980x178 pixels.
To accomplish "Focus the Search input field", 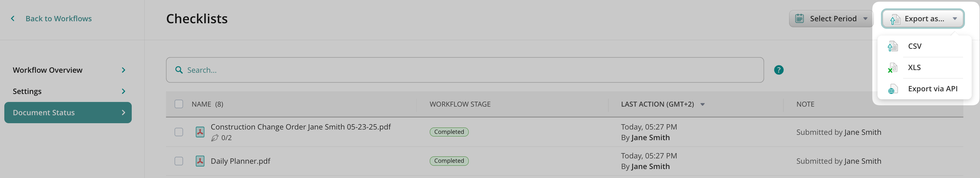I will click(472, 70).
